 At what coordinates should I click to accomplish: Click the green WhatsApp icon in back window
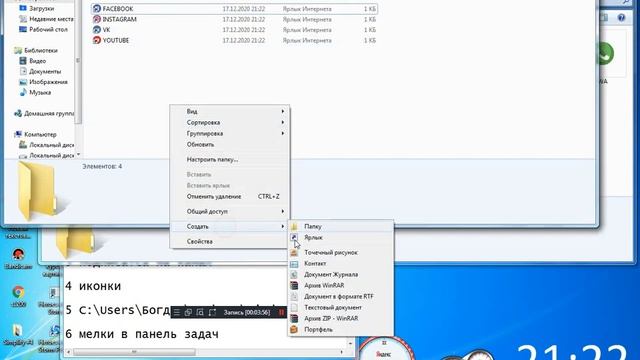click(x=604, y=53)
